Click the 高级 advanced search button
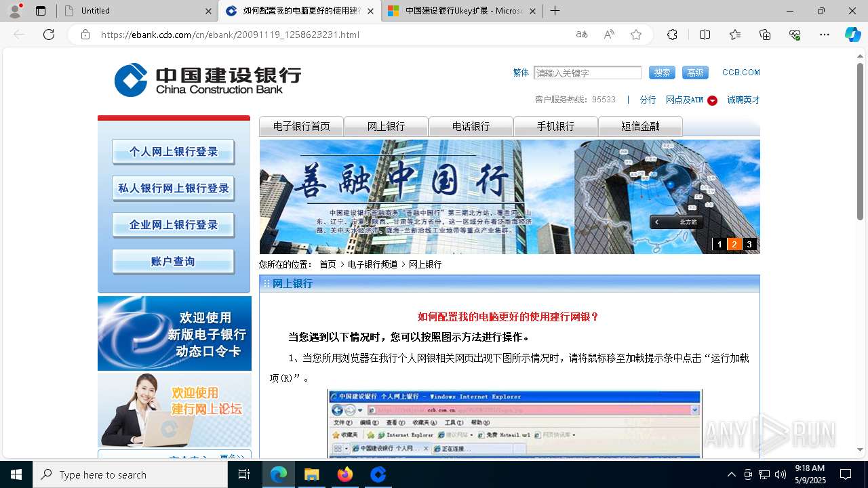868x488 pixels. coord(695,73)
